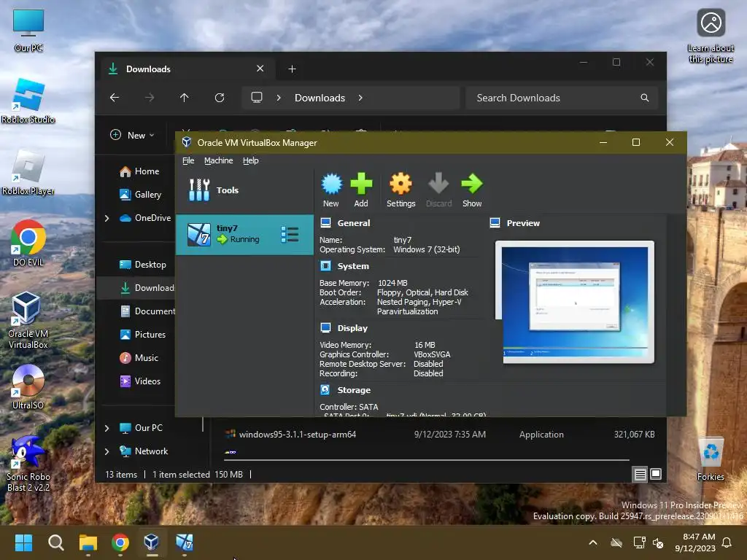Open VM Settings gear icon
Screen dimensions: 747x560
click(x=400, y=190)
